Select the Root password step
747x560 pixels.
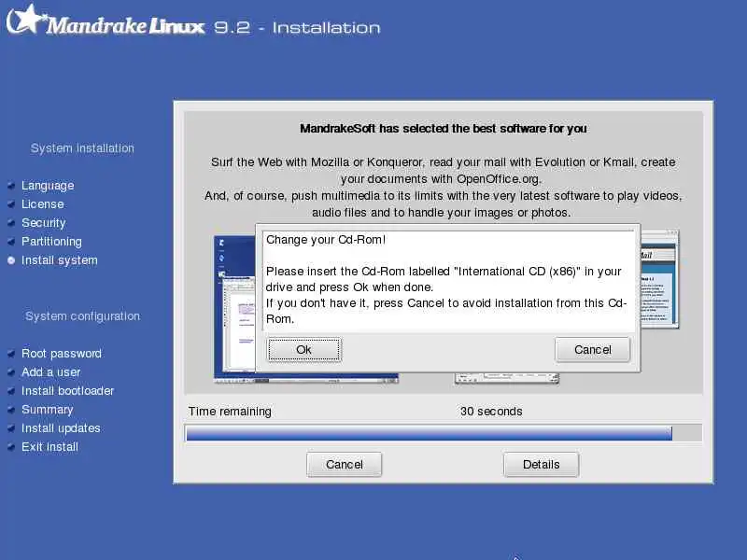coord(62,354)
